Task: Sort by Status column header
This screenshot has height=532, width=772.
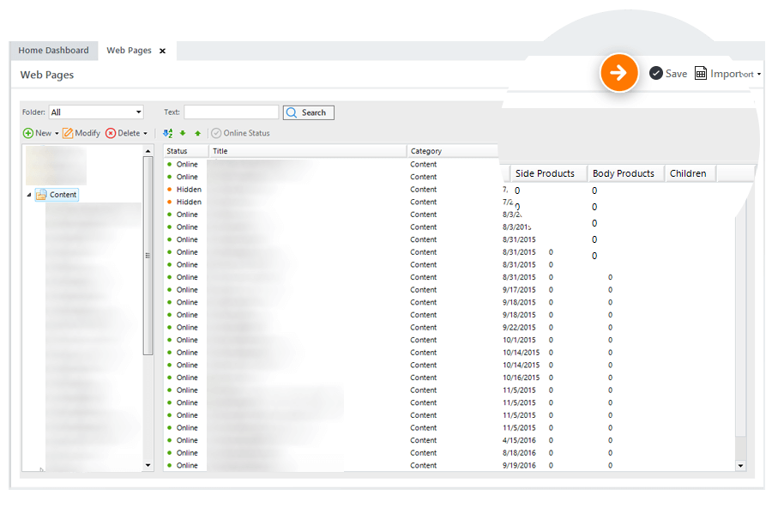Action: pos(186,151)
